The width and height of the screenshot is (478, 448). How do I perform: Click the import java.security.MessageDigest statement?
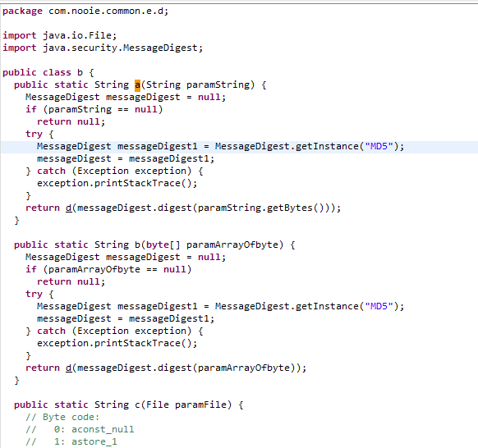point(103,48)
